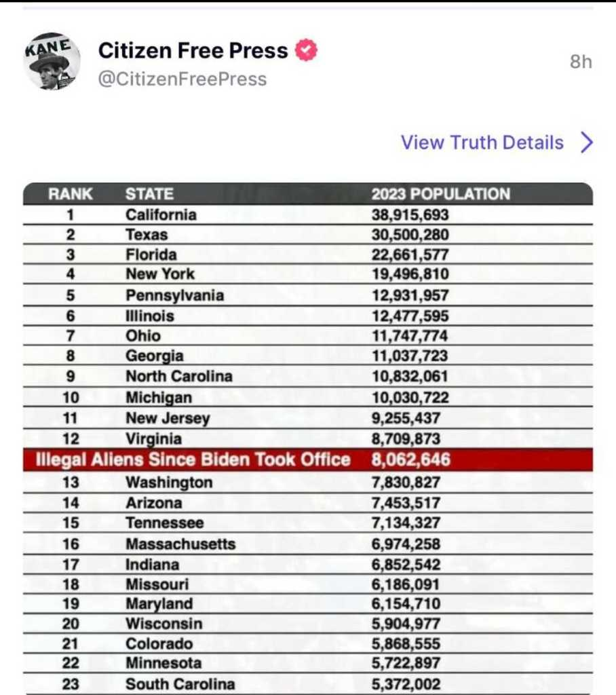
Task: Click the 8,062,646 figure in red row
Action: [410, 459]
